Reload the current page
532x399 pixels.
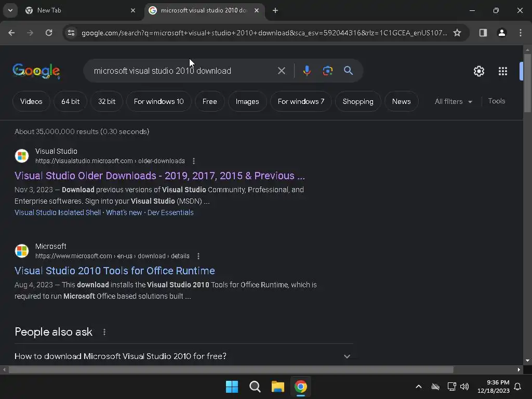point(49,33)
